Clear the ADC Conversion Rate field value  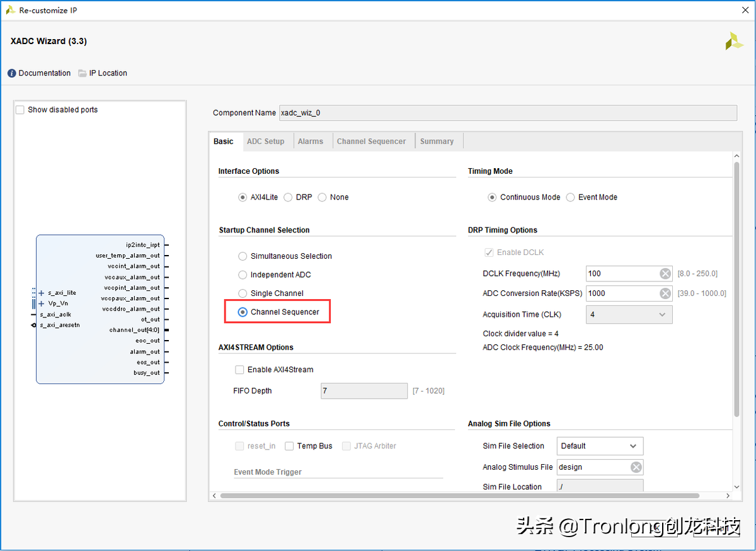(x=665, y=293)
